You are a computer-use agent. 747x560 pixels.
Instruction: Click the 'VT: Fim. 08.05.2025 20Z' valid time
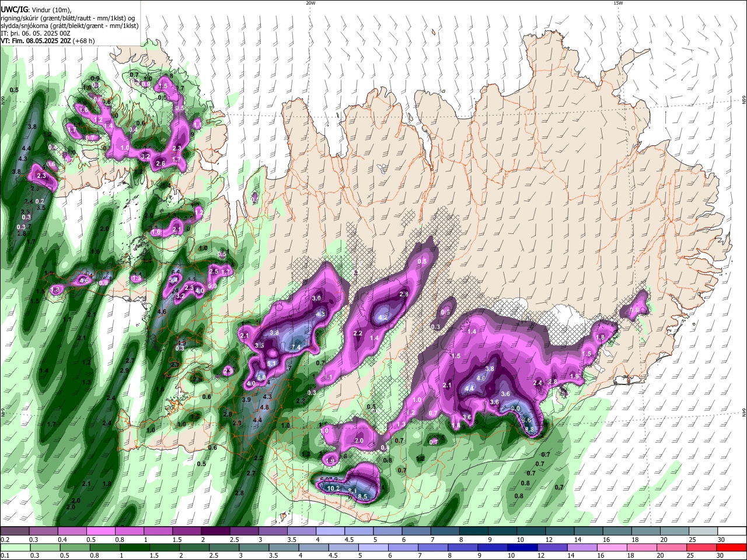tap(37, 41)
